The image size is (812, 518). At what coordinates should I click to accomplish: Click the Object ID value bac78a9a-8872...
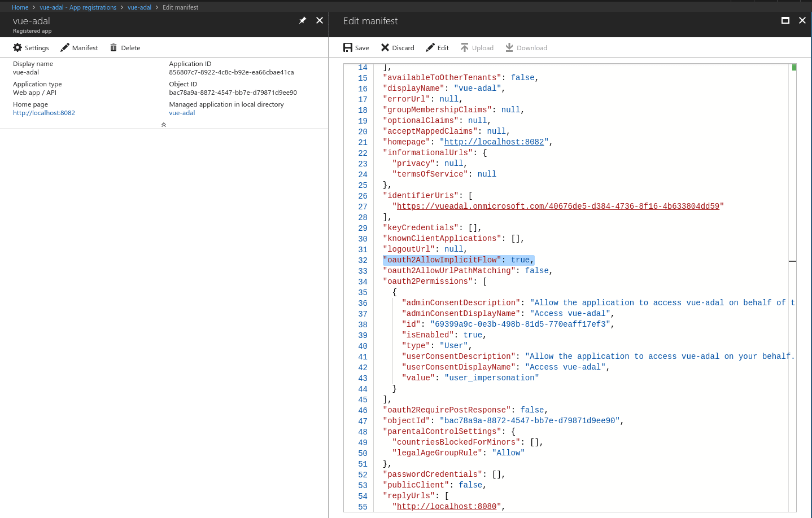pyautogui.click(x=233, y=93)
